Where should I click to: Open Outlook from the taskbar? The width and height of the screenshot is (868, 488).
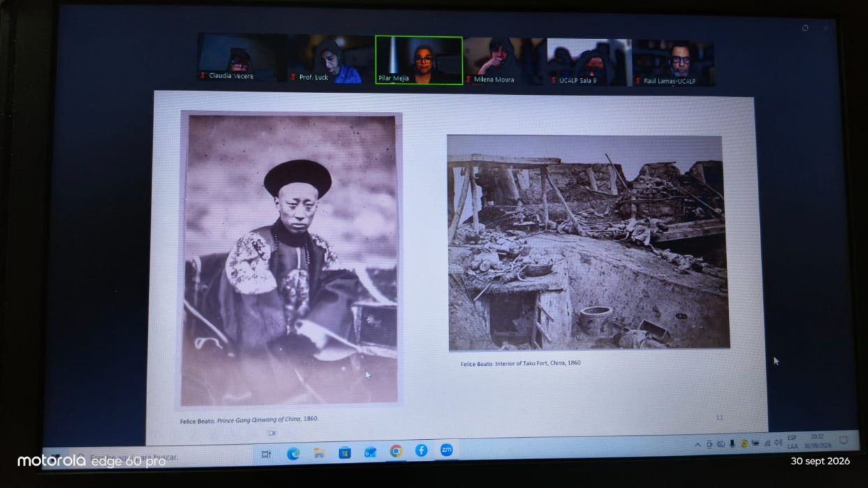371,452
